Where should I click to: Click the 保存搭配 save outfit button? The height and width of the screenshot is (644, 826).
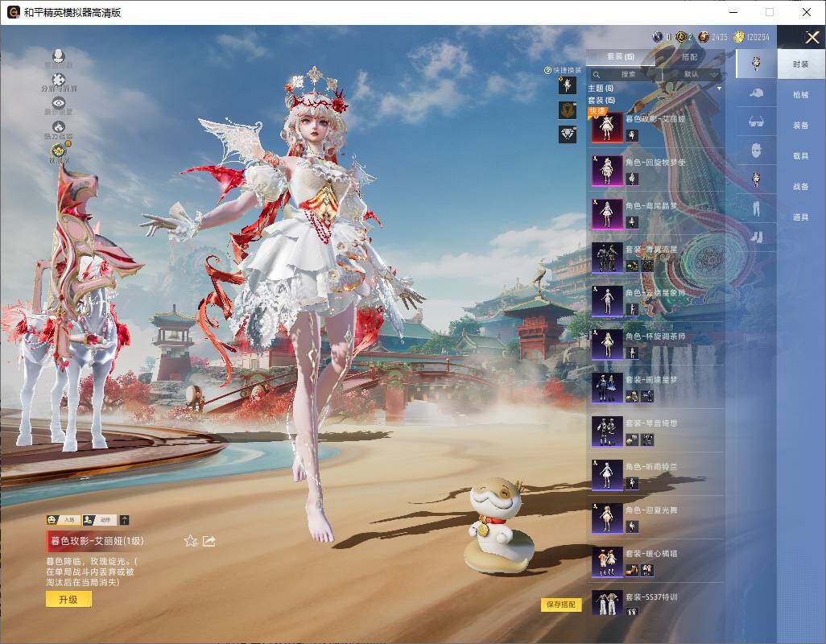pos(560,605)
